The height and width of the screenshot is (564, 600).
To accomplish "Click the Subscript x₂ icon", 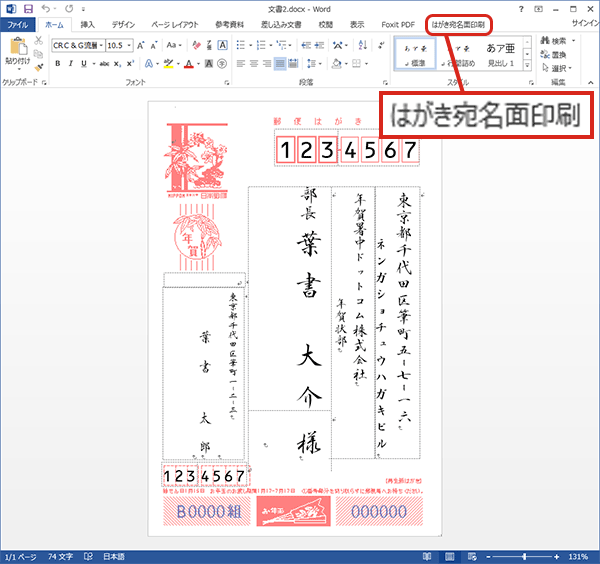I will coord(117,64).
